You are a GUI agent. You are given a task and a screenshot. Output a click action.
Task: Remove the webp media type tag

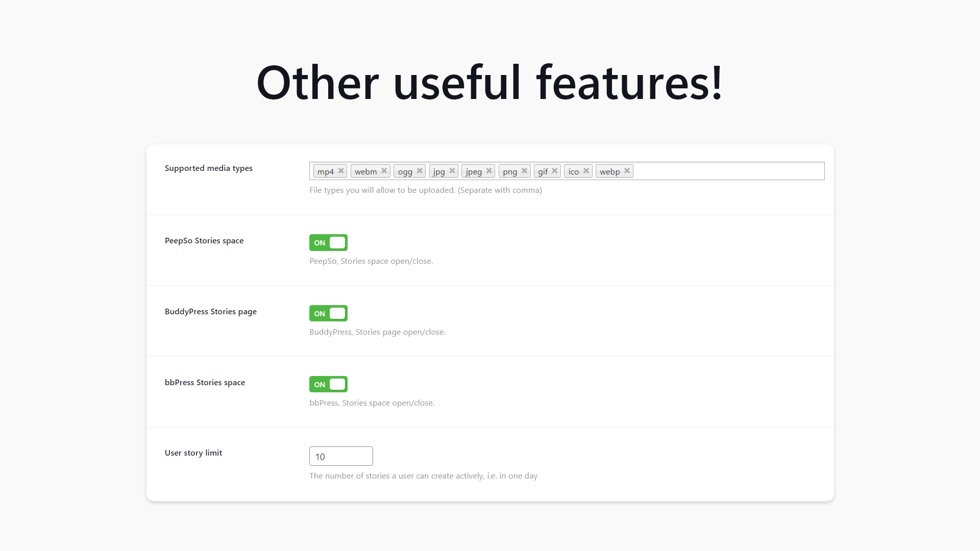coord(627,171)
